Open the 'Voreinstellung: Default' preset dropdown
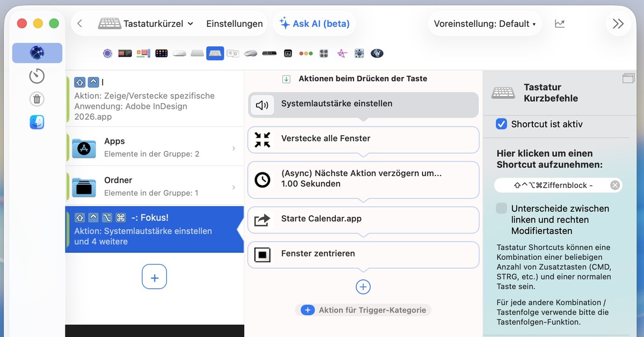The height and width of the screenshot is (337, 644). click(x=485, y=24)
